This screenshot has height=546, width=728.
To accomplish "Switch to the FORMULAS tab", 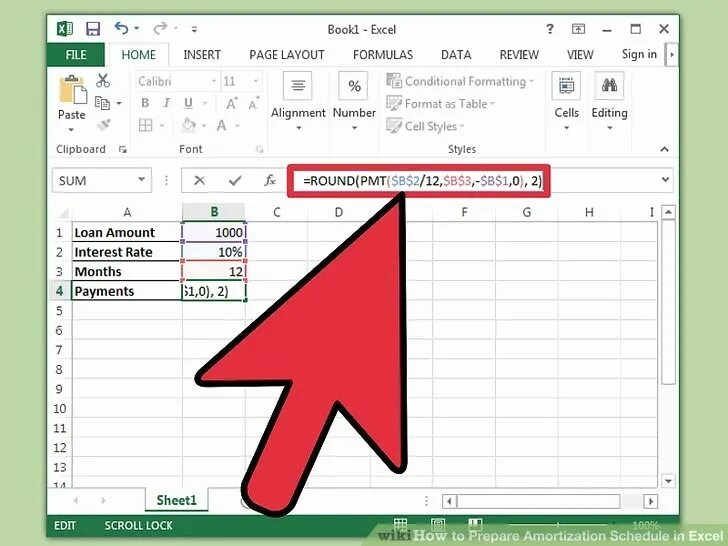I will pos(383,55).
